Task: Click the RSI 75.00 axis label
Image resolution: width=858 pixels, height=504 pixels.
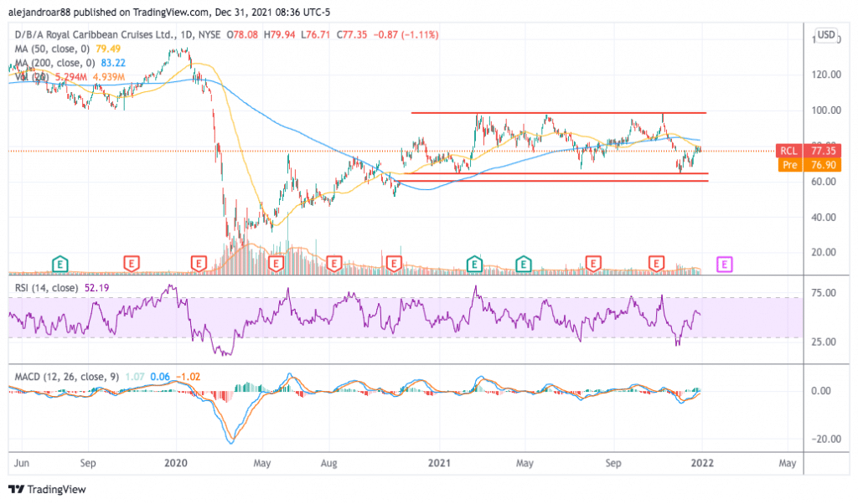Action: (x=823, y=294)
